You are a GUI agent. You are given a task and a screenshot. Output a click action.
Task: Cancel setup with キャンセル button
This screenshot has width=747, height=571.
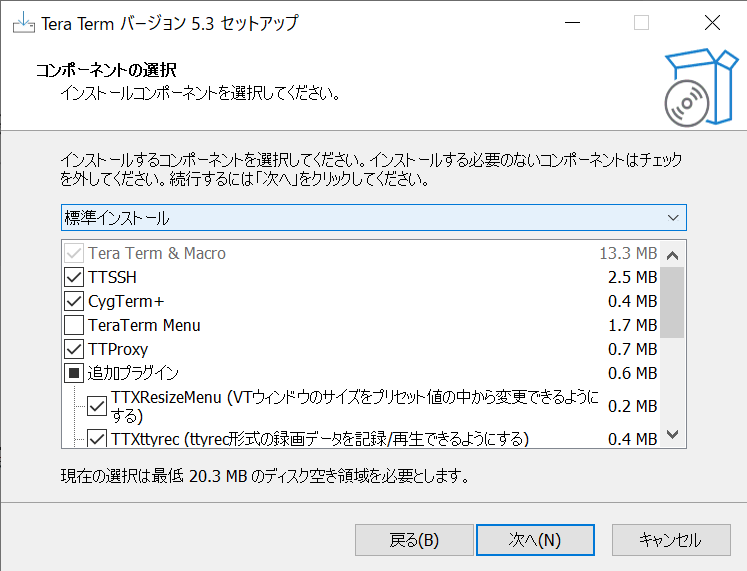click(671, 540)
